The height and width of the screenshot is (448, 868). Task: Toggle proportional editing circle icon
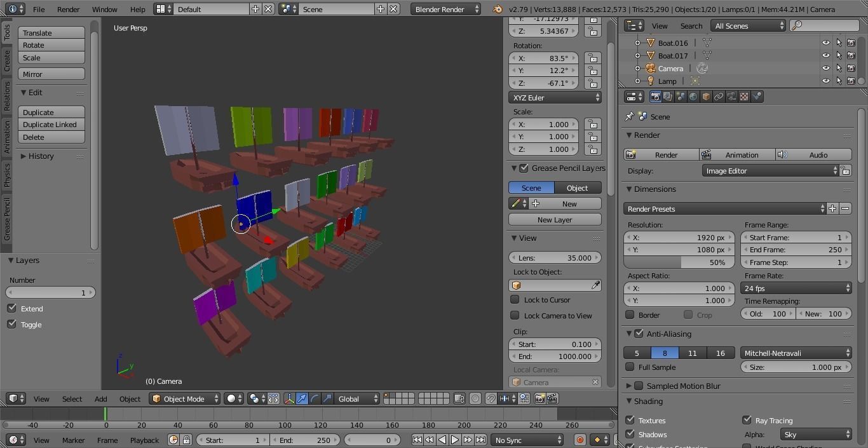[475, 398]
